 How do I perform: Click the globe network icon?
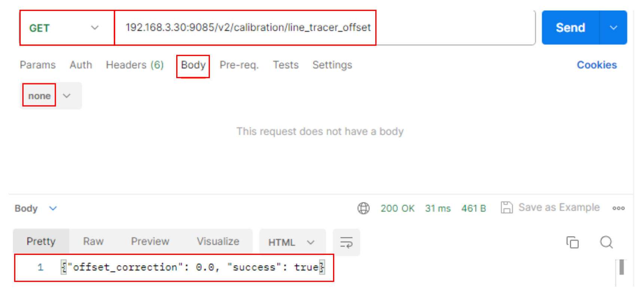pos(363,208)
